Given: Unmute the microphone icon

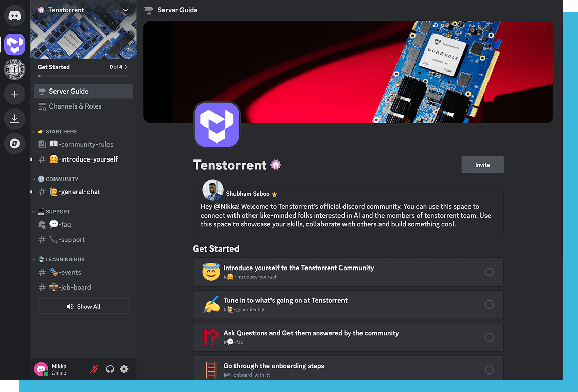Looking at the screenshot, I should [x=94, y=369].
